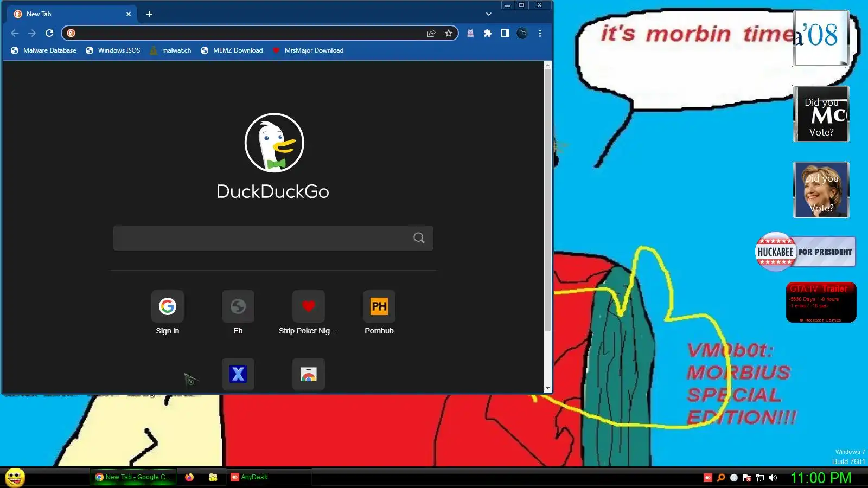This screenshot has height=488, width=868.
Task: Open the file explorer taskbar icon
Action: (213, 477)
